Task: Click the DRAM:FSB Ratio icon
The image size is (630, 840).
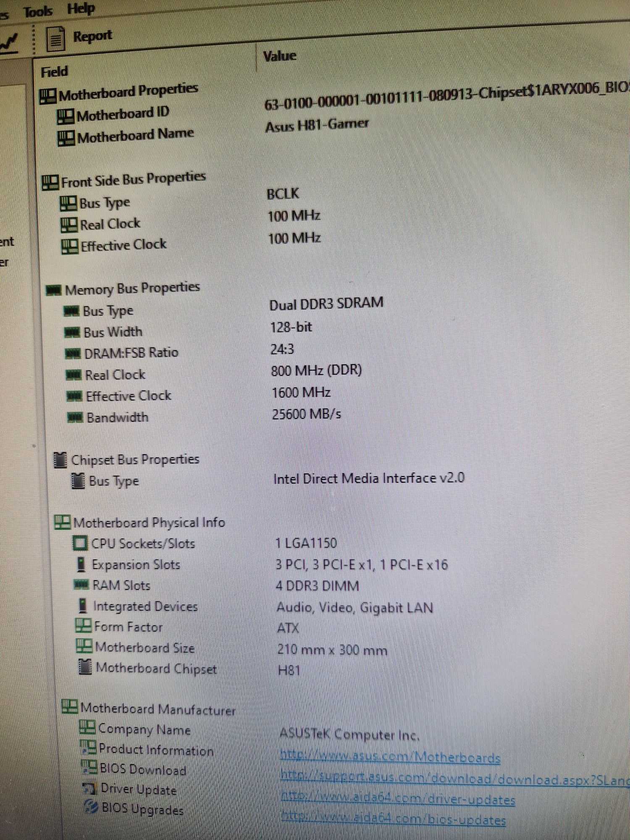Action: coord(73,354)
